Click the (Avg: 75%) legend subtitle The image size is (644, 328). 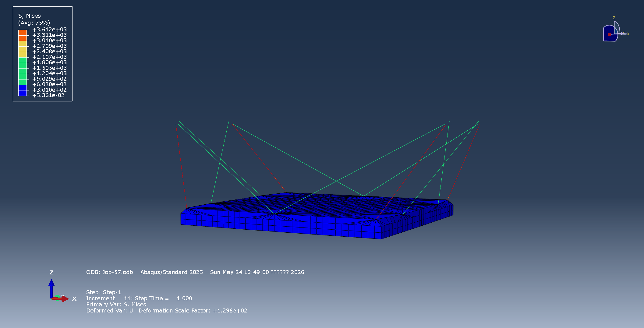pos(34,23)
